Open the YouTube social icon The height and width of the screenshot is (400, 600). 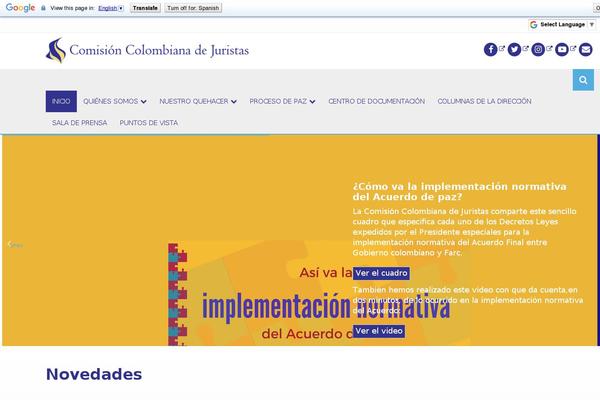click(x=562, y=50)
